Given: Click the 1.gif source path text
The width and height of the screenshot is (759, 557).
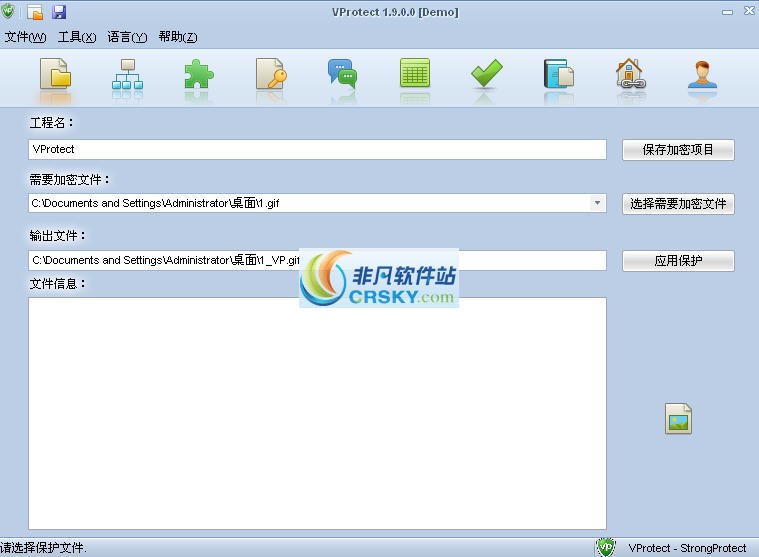Looking at the screenshot, I should tap(155, 203).
